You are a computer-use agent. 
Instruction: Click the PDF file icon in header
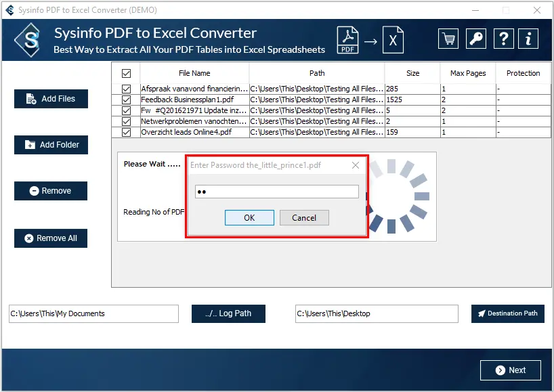(x=348, y=41)
